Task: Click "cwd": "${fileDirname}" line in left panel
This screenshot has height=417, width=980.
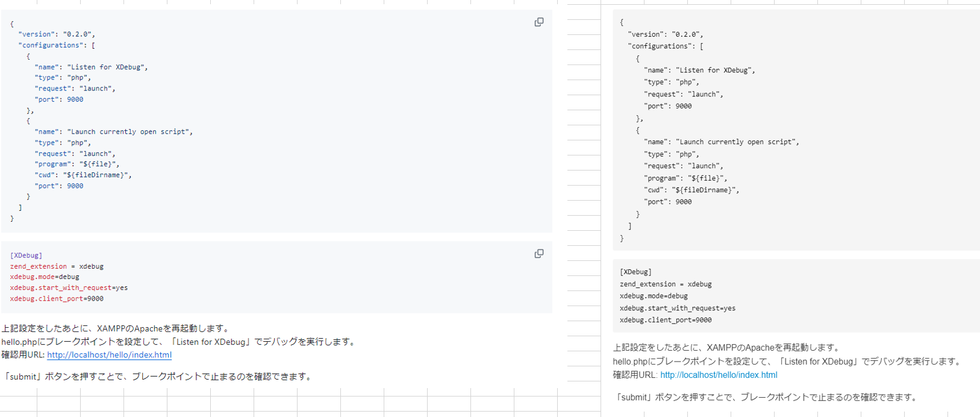Action: pos(83,175)
